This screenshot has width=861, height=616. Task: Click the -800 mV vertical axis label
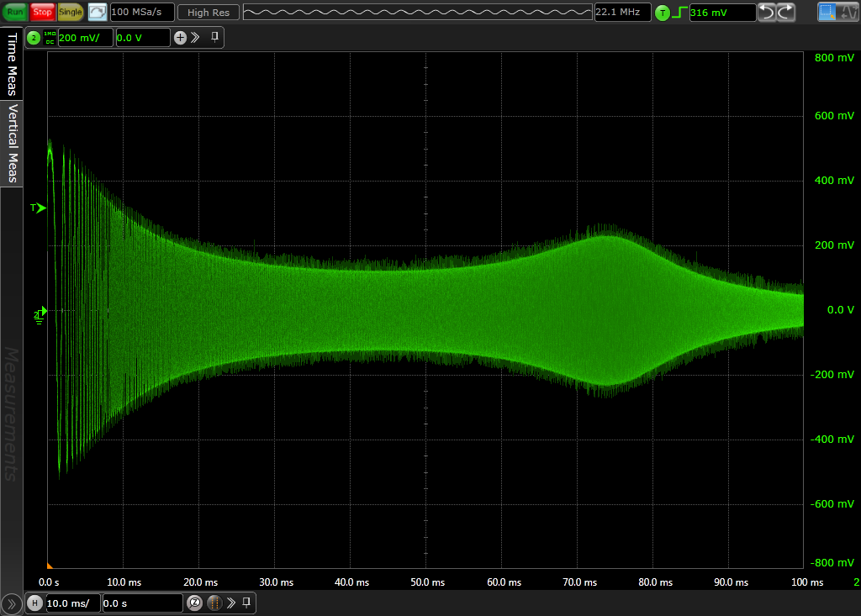[x=832, y=563]
